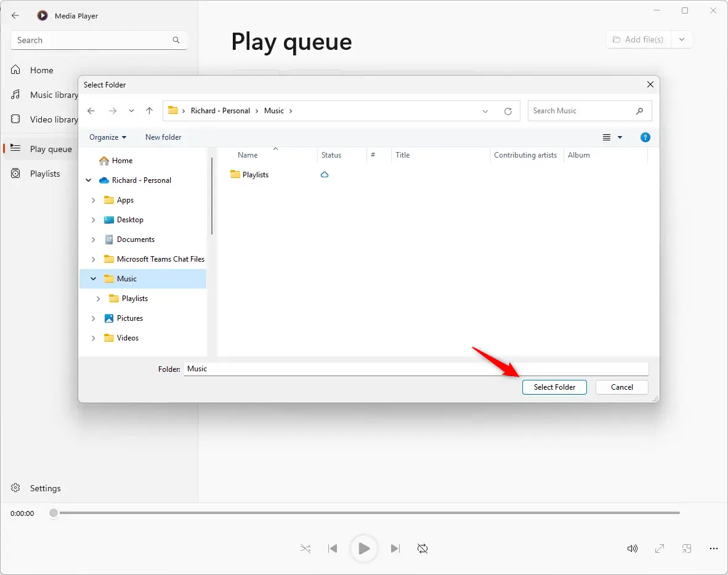
Task: Toggle shuffle in the playback bar
Action: (305, 548)
